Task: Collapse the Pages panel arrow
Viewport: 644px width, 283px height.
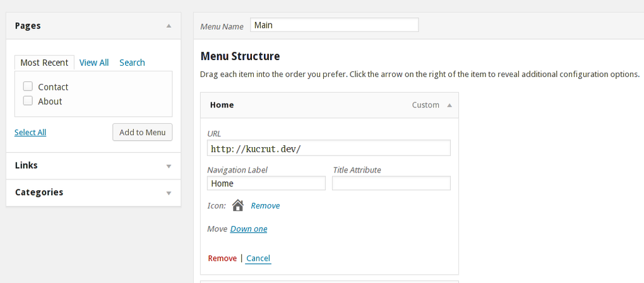Action: (169, 26)
